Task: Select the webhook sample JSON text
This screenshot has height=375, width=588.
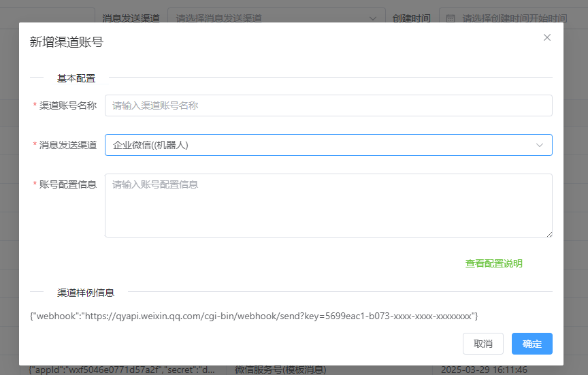Action: point(254,316)
